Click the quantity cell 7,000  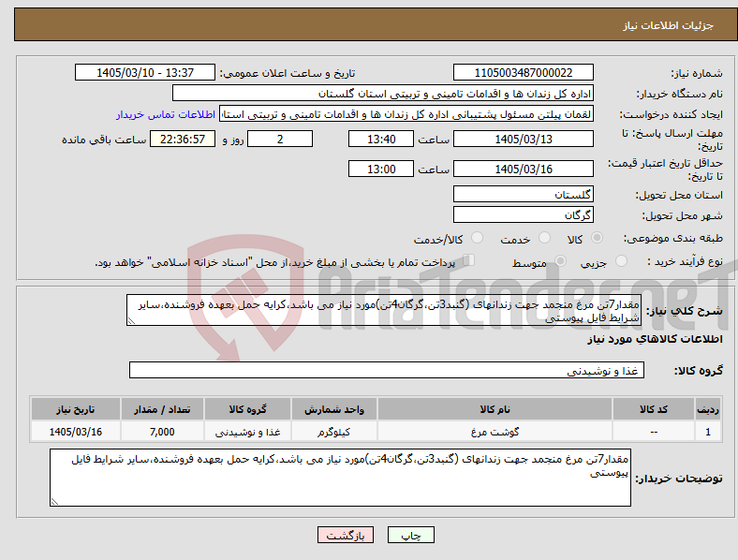162,432
